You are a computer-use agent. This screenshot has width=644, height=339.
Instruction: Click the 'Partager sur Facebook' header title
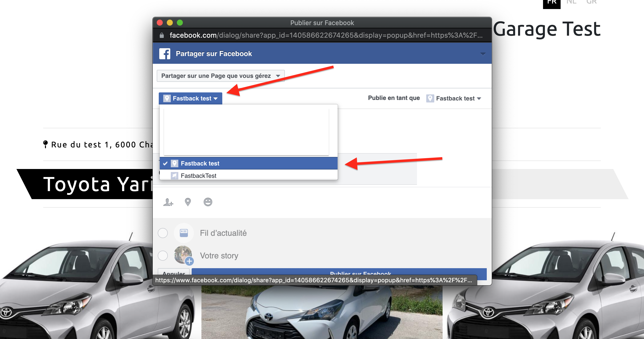[x=214, y=54]
